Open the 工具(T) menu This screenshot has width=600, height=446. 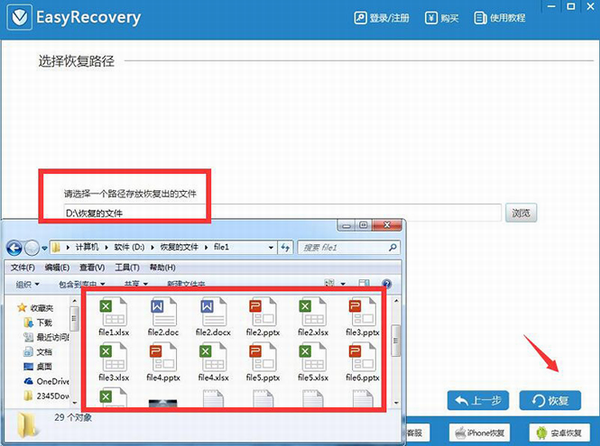point(127,267)
